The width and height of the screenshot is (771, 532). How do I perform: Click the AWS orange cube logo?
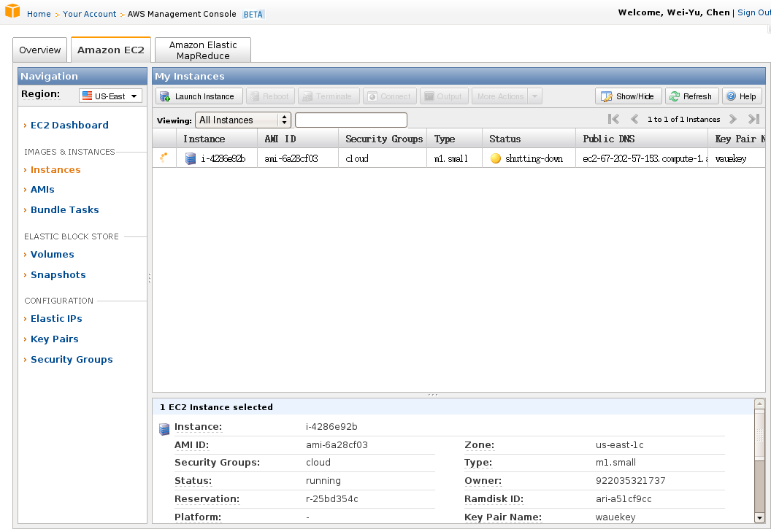pos(12,11)
